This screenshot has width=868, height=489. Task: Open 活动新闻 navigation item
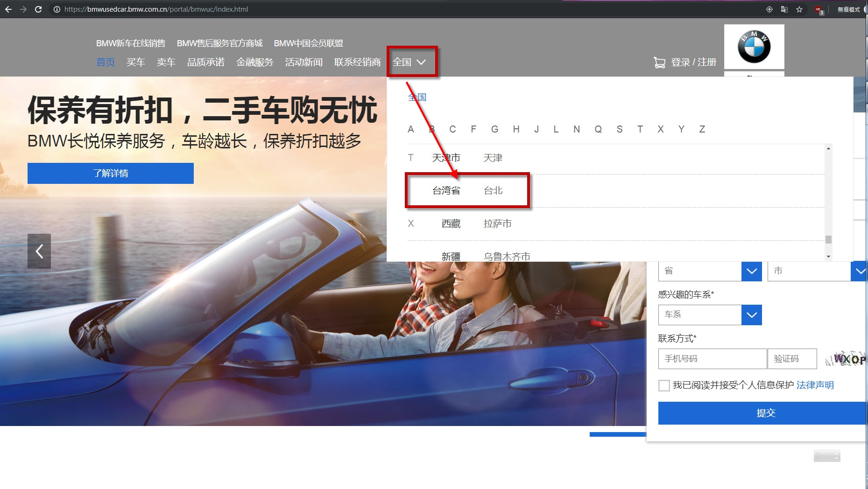(304, 62)
